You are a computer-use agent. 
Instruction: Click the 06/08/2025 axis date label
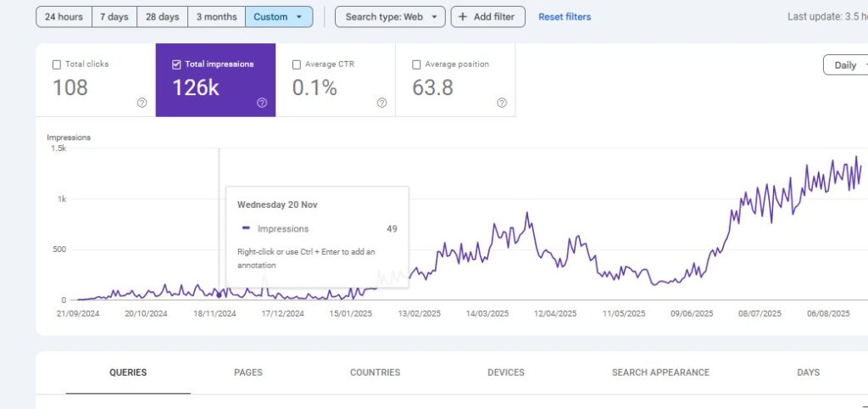click(x=828, y=314)
